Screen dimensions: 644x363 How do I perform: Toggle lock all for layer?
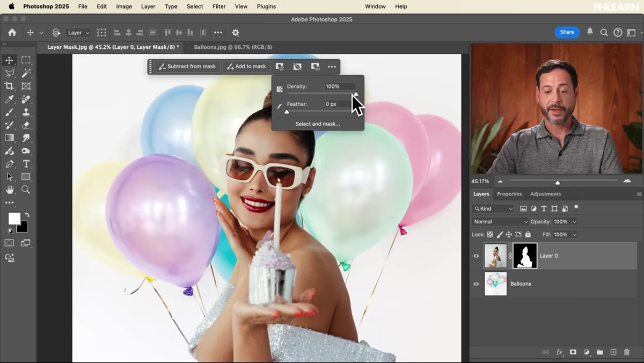point(528,235)
